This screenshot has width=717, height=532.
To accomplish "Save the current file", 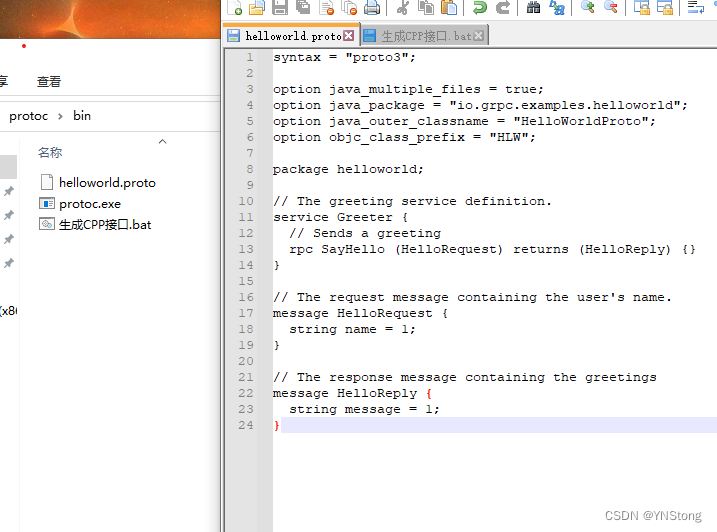I will point(279,7).
